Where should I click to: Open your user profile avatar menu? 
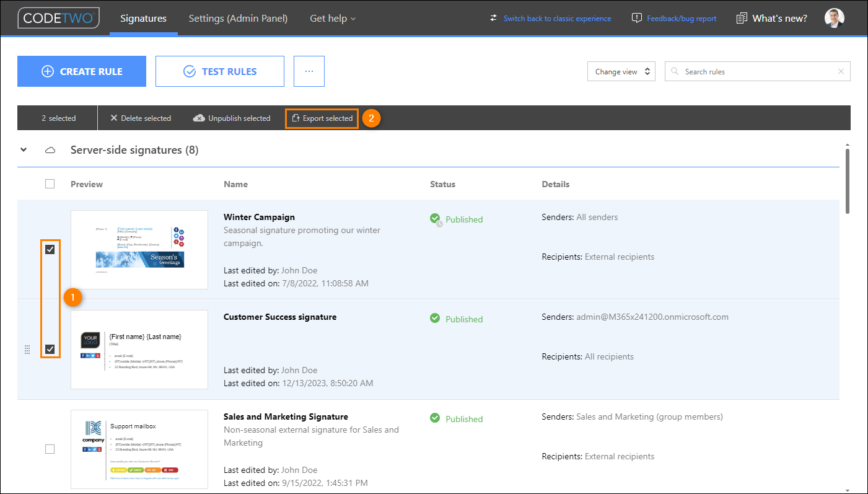pyautogui.click(x=834, y=18)
